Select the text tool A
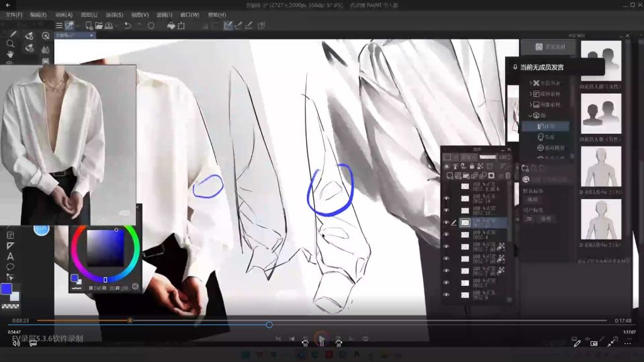This screenshot has height=362, width=644. 10,256
